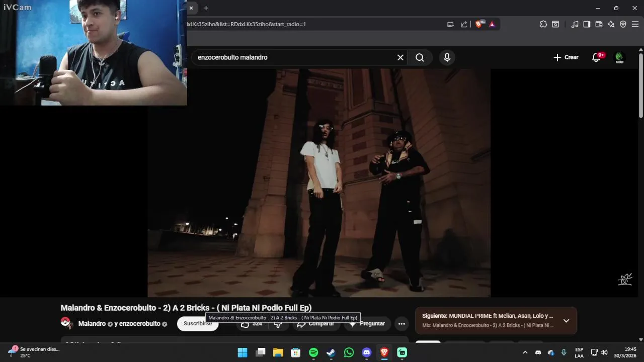
Task: Open YouTube notifications bell
Action: coord(596,57)
